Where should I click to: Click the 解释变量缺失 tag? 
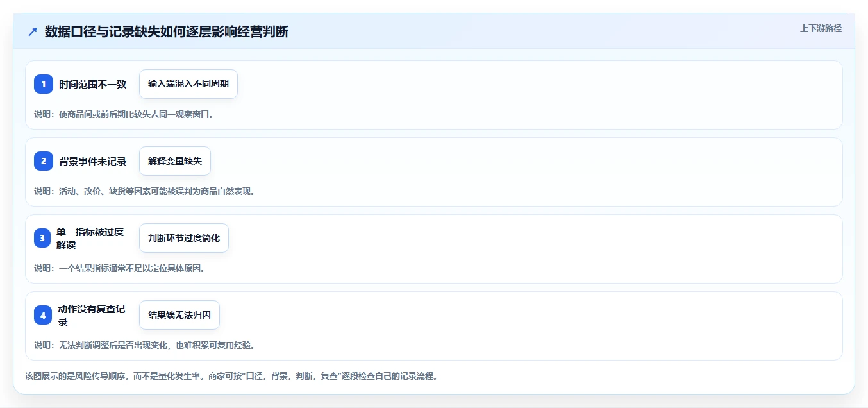coord(175,161)
